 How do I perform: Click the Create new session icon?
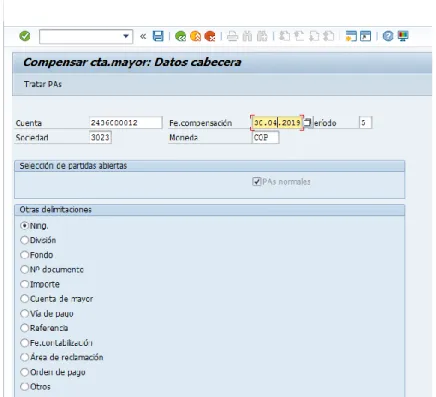(x=351, y=36)
